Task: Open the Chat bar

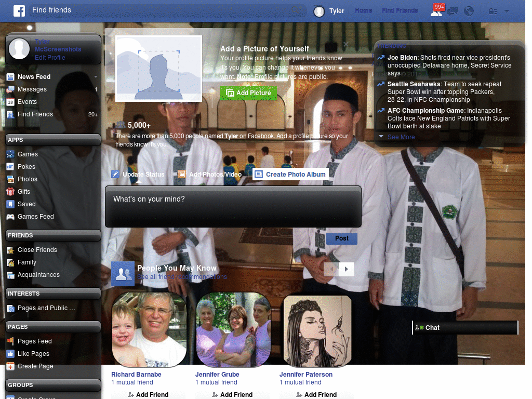Action: coord(465,328)
